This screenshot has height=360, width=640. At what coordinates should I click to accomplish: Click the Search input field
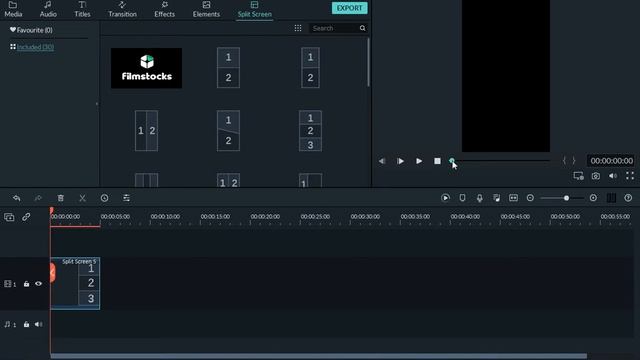(334, 28)
